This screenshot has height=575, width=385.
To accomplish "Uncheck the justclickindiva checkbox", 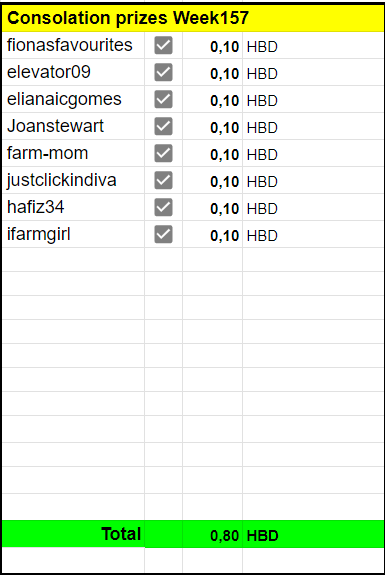I will click(163, 180).
